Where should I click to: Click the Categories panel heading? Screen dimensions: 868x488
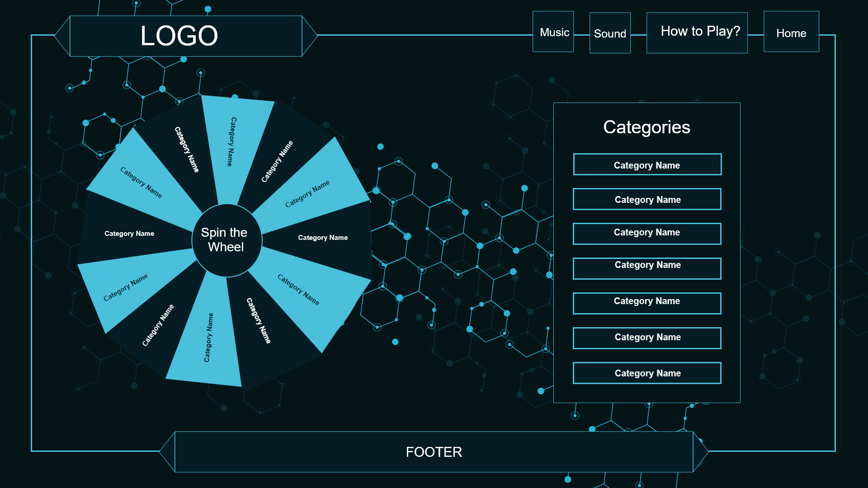[646, 127]
